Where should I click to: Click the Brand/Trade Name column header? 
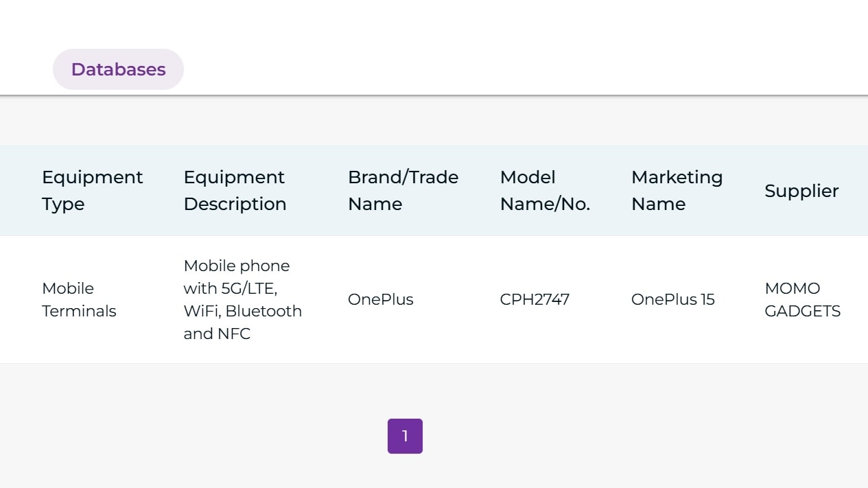(x=403, y=190)
